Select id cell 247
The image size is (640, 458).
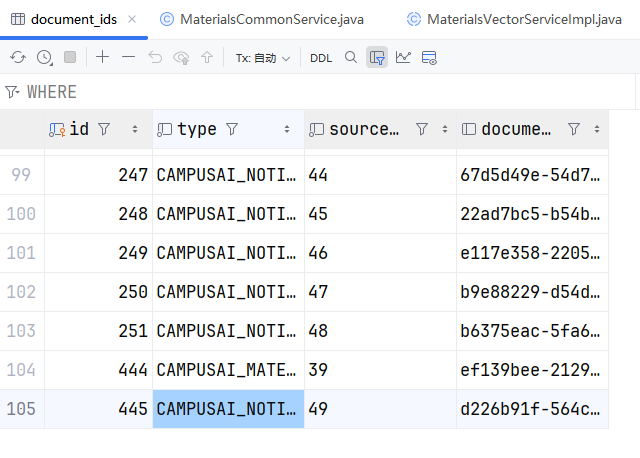[98, 175]
